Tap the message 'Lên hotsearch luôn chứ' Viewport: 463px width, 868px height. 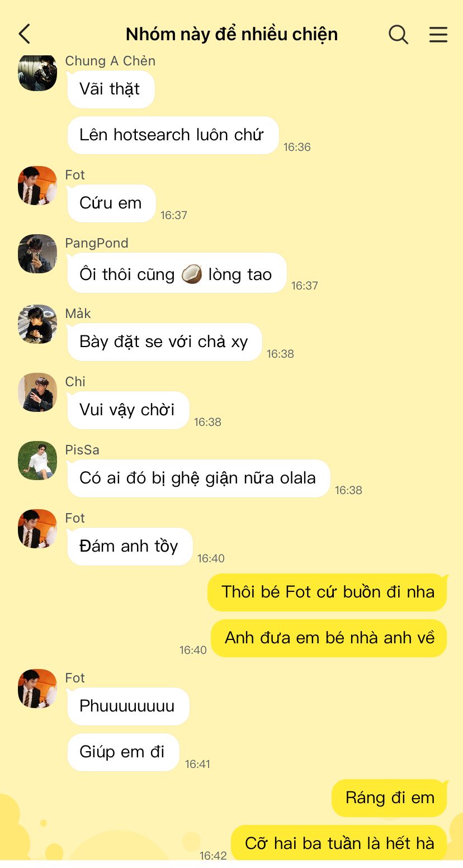coord(173,135)
